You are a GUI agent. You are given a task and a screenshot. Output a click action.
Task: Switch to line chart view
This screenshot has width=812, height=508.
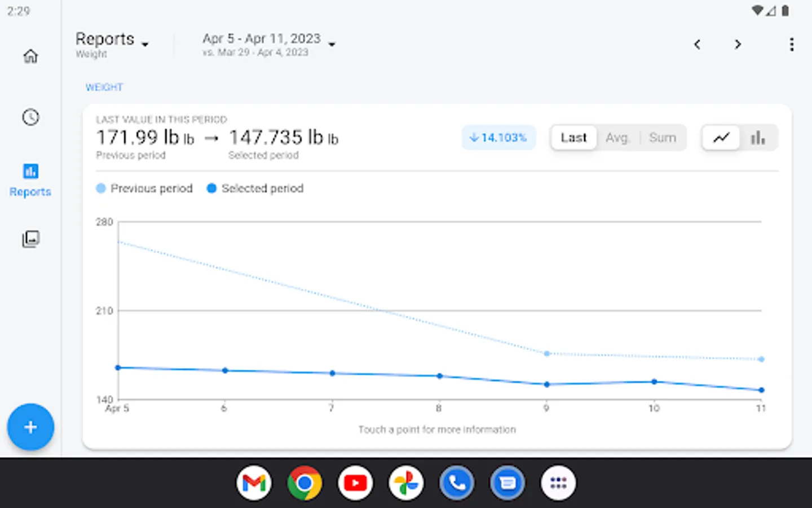tap(721, 138)
